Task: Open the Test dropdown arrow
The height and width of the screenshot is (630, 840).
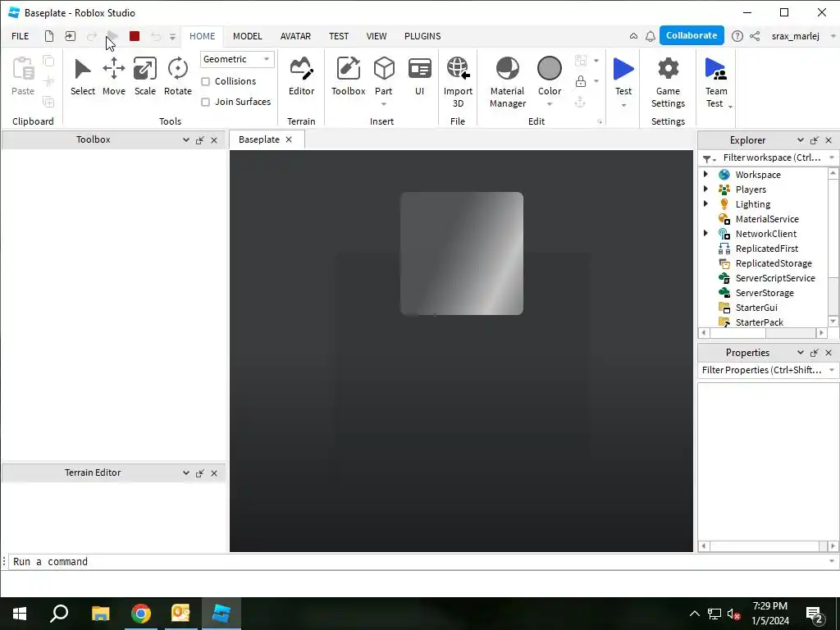Action: click(x=623, y=105)
